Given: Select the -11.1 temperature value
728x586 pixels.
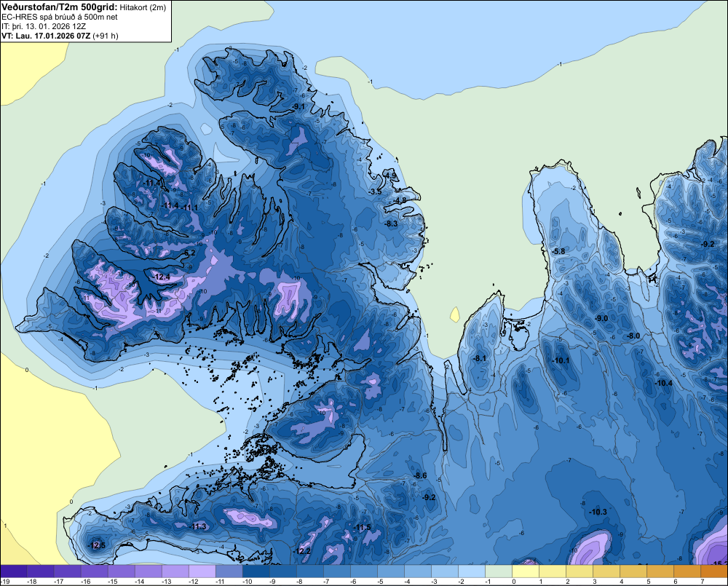Looking at the screenshot, I should coord(190,207).
